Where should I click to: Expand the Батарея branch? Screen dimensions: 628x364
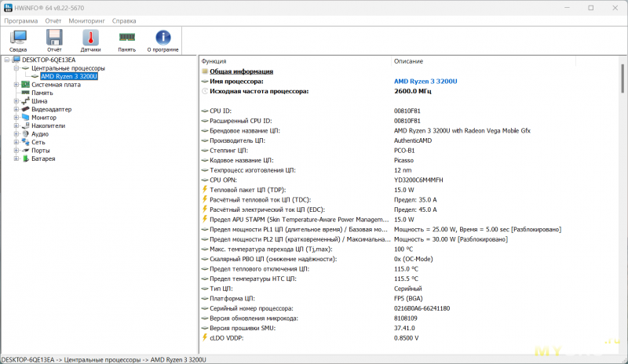[x=16, y=158]
